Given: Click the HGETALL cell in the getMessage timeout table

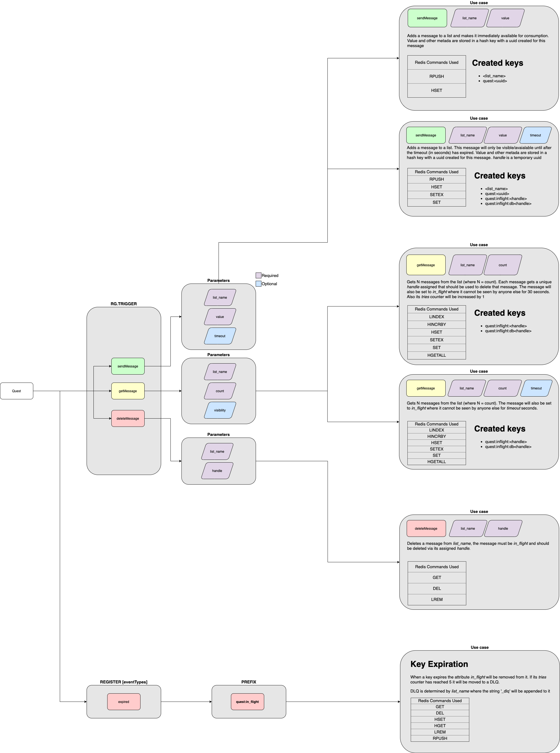Looking at the screenshot, I should 436,462.
